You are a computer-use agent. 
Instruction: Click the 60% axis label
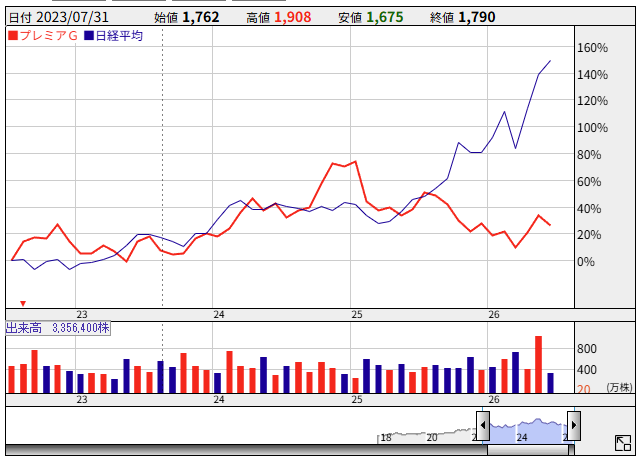(x=589, y=182)
